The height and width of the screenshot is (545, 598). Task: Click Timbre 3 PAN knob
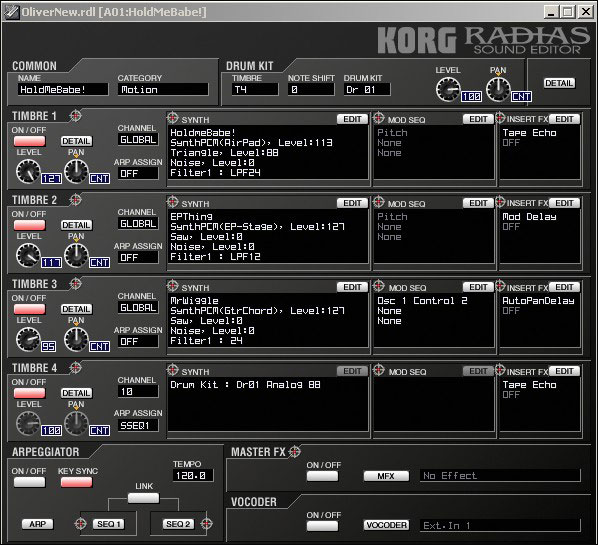pyautogui.click(x=76, y=339)
